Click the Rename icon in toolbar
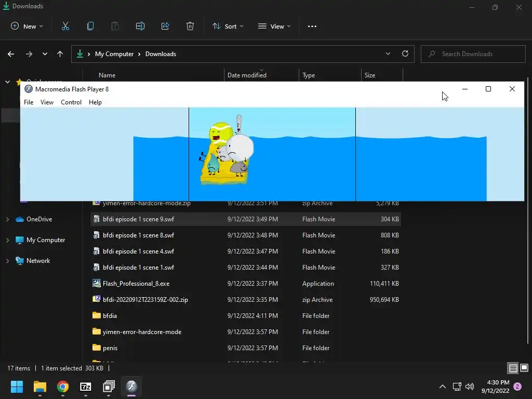This screenshot has width=532, height=399. click(140, 26)
